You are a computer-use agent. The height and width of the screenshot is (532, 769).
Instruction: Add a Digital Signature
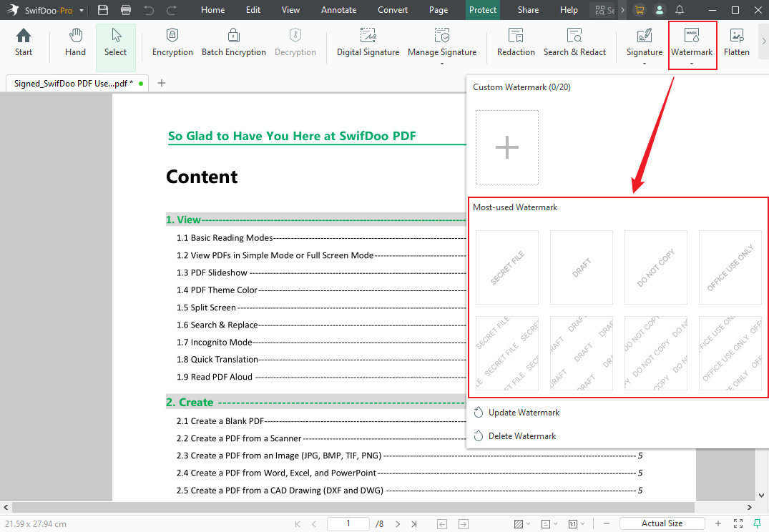click(368, 42)
